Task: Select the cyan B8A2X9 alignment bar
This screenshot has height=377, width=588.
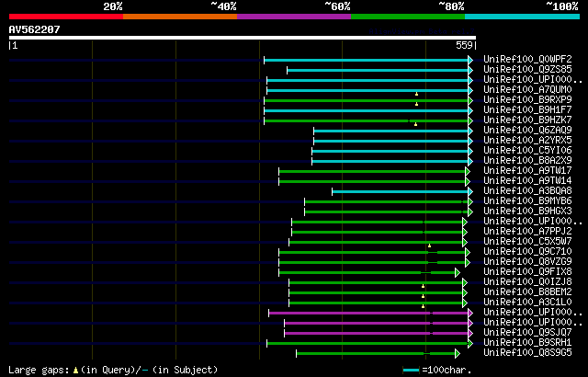Action: [390, 161]
